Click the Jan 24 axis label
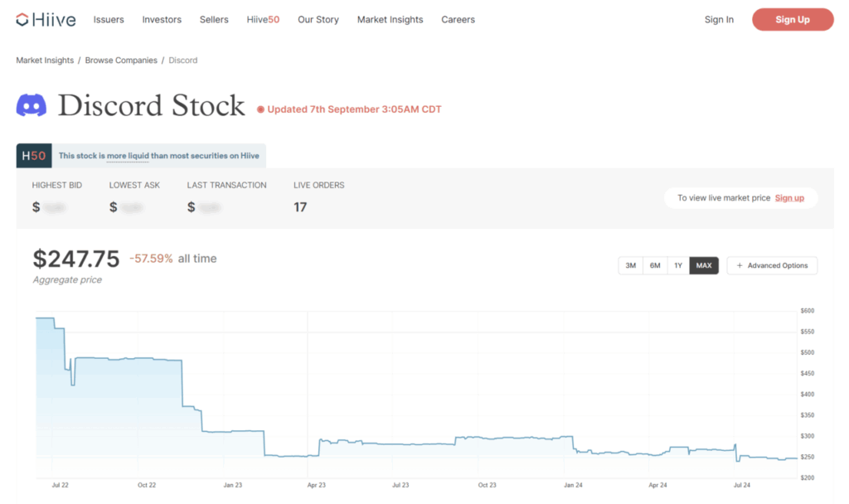Screen dimensions: 849x504 tap(574, 485)
